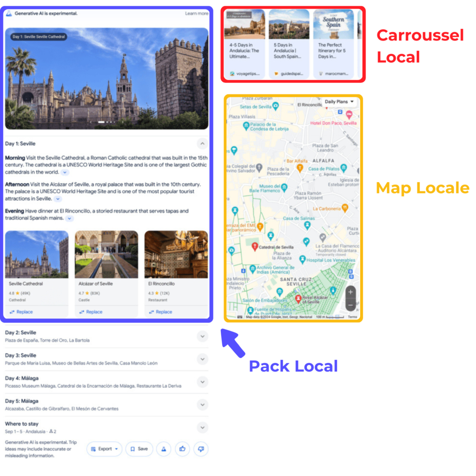This screenshot has width=476, height=476.
Task: Zoom out on the map with minus
Action: pos(350,305)
